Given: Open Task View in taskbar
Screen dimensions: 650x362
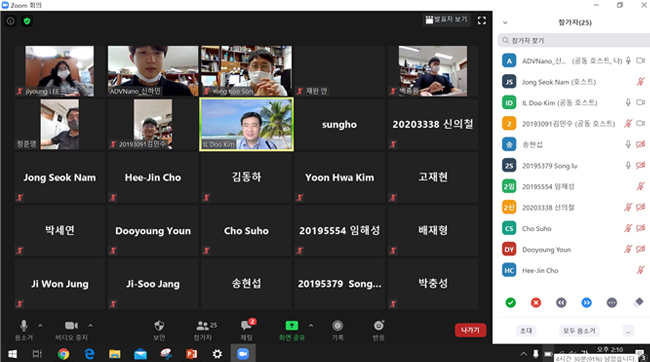Looking at the screenshot, I should pos(37,354).
